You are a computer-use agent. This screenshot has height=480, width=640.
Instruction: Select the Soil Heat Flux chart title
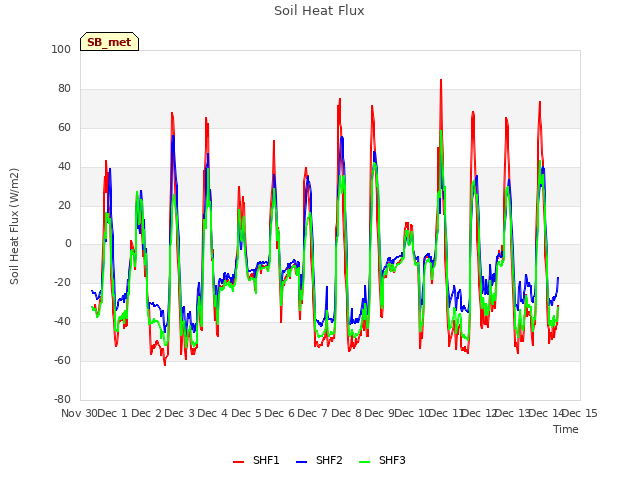coord(319,11)
